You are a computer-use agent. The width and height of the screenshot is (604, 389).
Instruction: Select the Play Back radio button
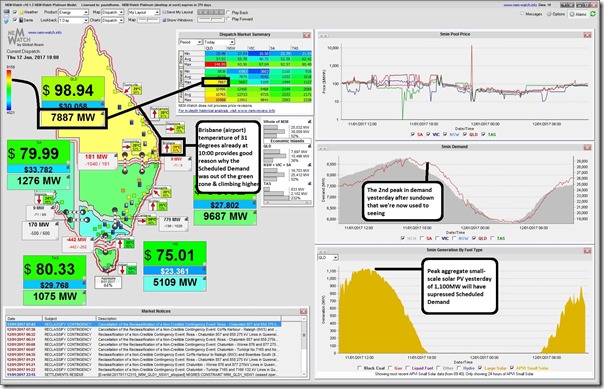pos(229,12)
